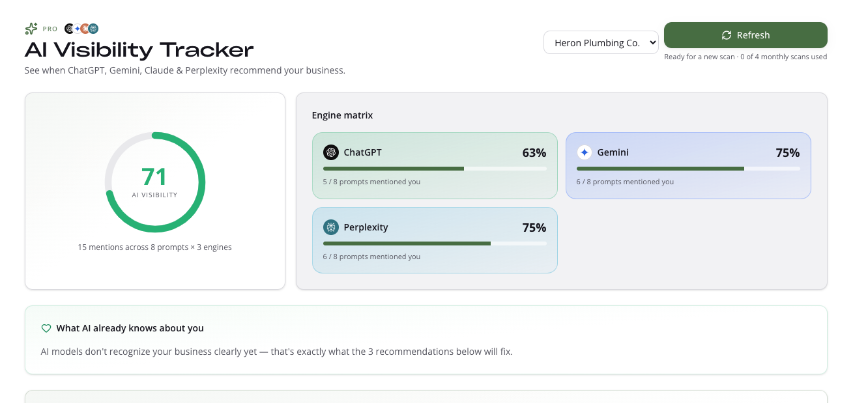Screen dimensions: 868x403
Task: Click the 3 recommendations message text
Action: tap(277, 352)
